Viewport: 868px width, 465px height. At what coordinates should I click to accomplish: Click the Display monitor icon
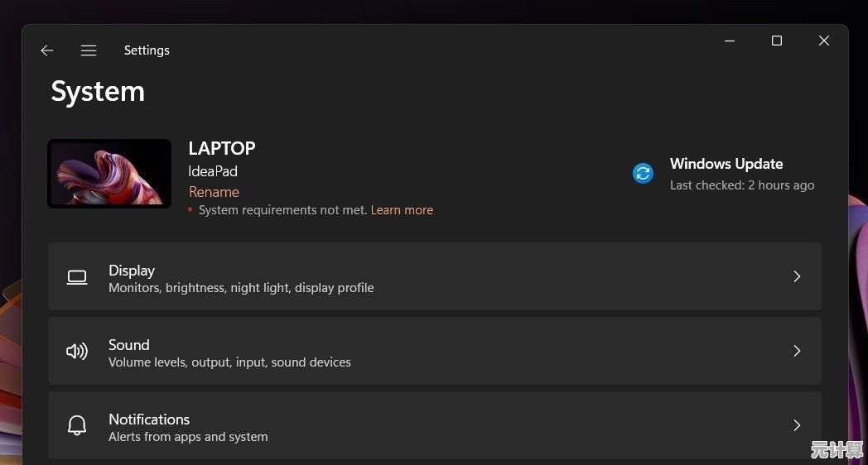(77, 277)
